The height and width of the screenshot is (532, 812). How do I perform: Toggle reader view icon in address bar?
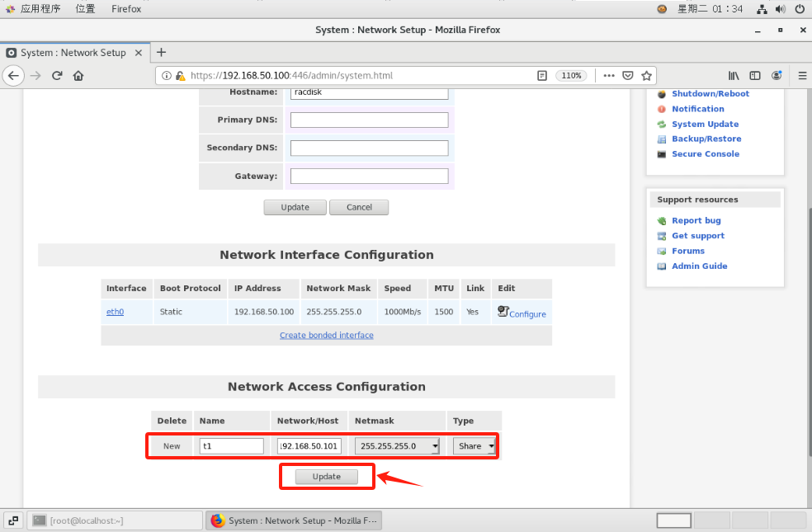(x=541, y=76)
